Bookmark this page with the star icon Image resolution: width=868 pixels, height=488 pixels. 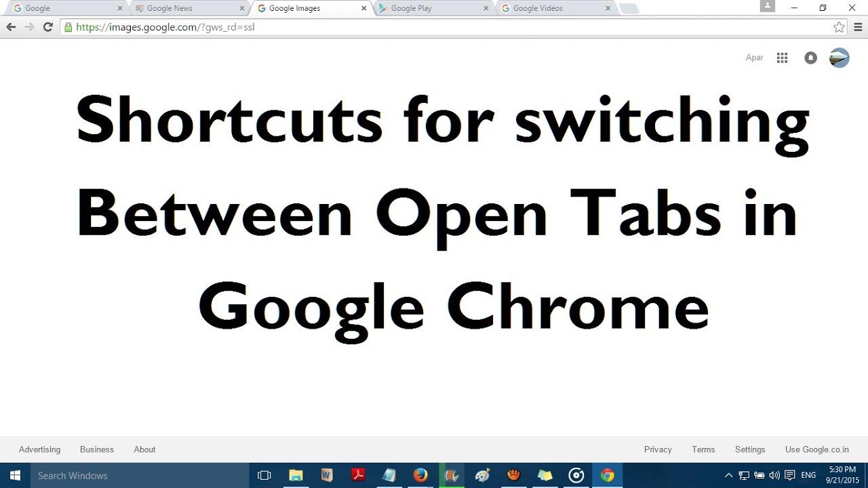click(839, 27)
